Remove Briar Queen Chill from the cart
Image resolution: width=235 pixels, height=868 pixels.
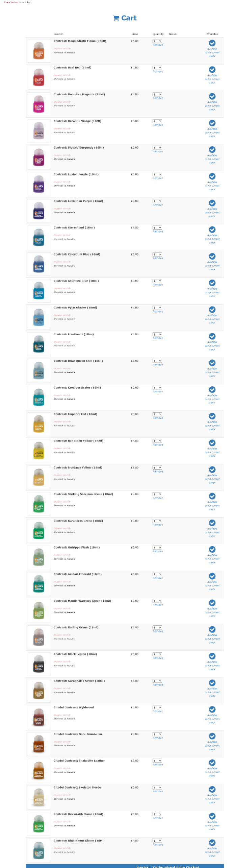click(158, 365)
